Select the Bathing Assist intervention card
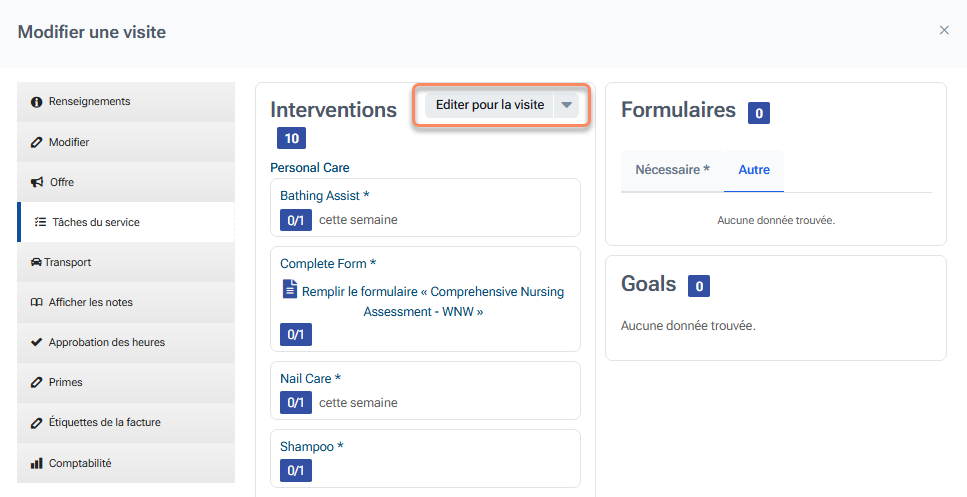 point(425,208)
